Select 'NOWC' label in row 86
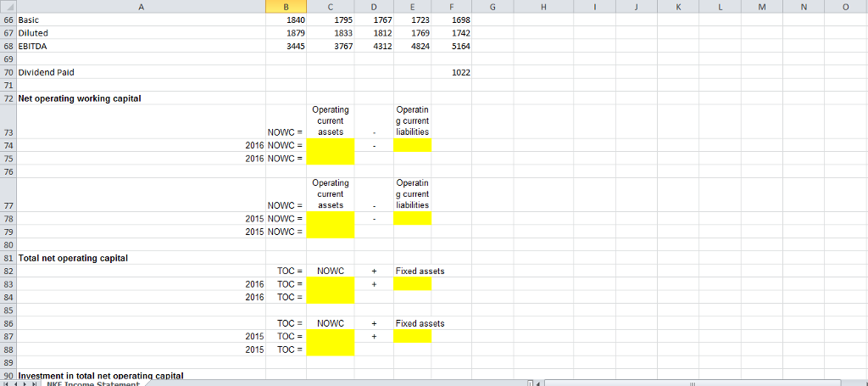 [x=331, y=323]
